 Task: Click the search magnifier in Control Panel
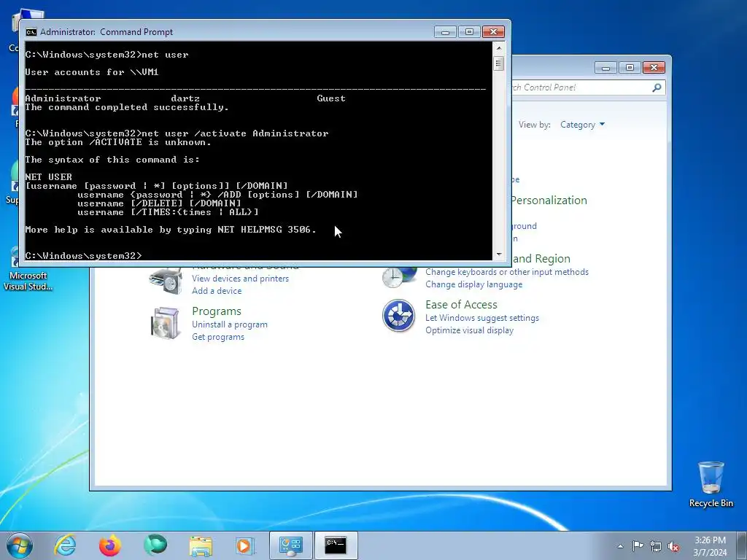[657, 87]
